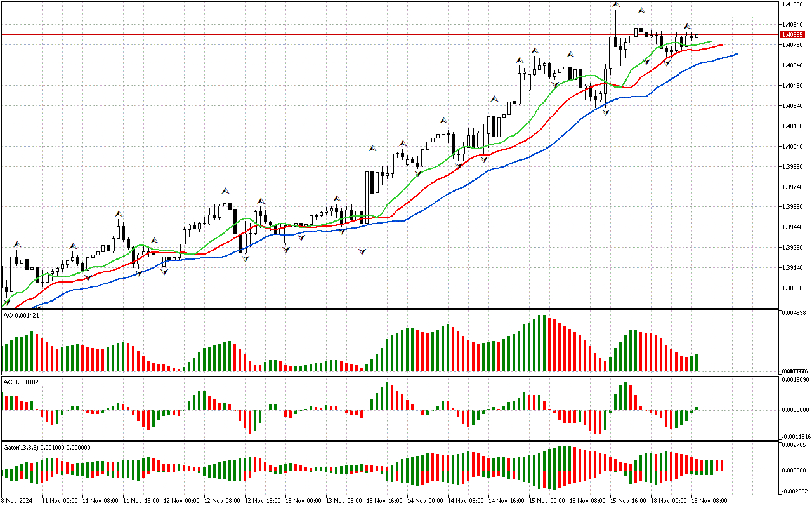This screenshot has height=508, width=812.
Task: Click the Gator scale value 0.002765
Action: coord(794,446)
